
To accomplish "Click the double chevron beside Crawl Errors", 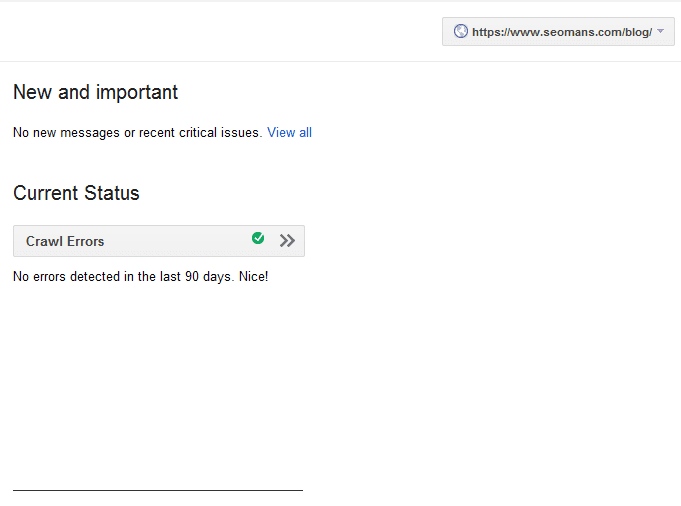I will point(288,240).
